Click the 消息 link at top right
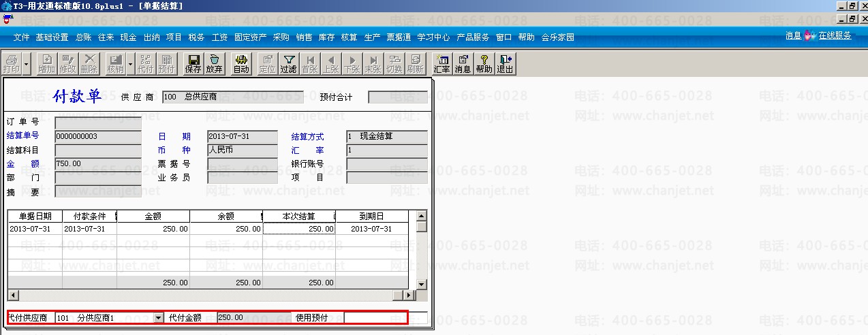Viewport: 868px width, 335px height. [x=793, y=35]
